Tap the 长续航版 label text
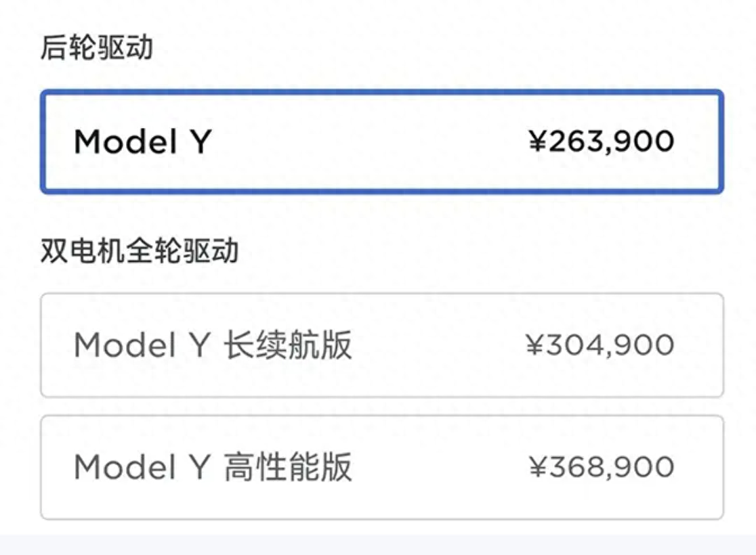This screenshot has height=555, width=756. (289, 345)
